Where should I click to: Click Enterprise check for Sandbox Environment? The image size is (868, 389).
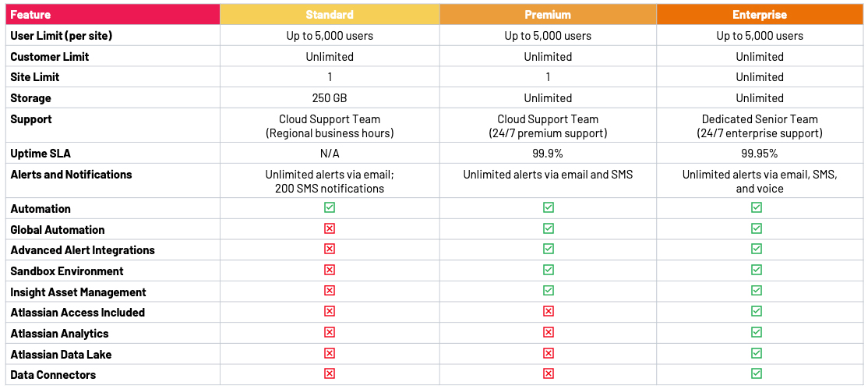[756, 270]
